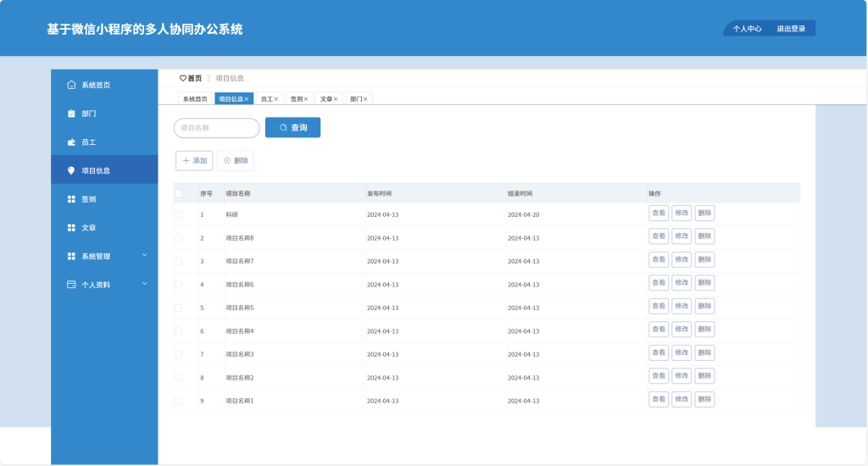Click 查看 for row 项目名称2
Viewport: 868px width, 466px height.
click(659, 376)
